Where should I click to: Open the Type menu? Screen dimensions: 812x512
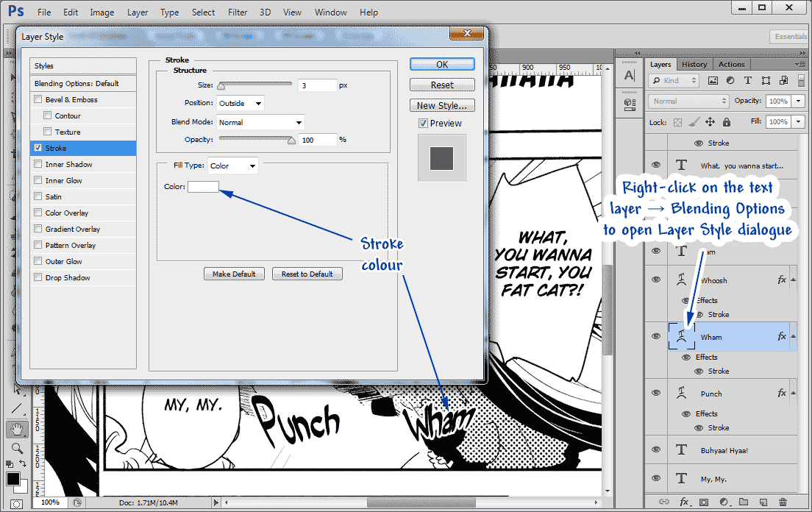click(x=169, y=13)
